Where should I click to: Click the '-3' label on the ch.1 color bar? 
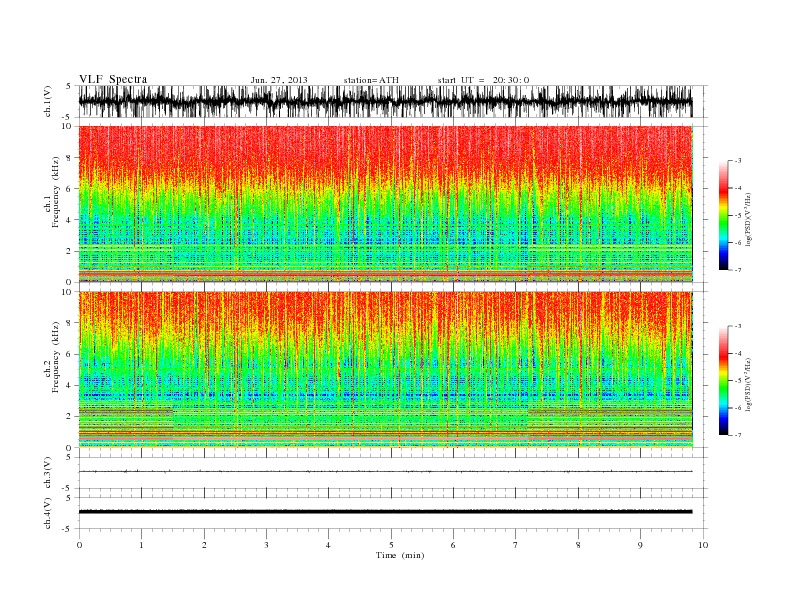point(738,161)
